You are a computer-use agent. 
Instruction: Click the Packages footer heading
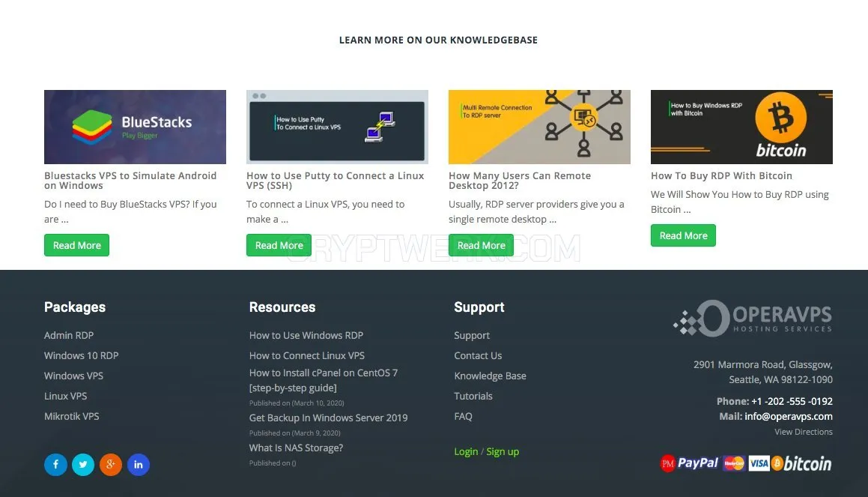(75, 307)
